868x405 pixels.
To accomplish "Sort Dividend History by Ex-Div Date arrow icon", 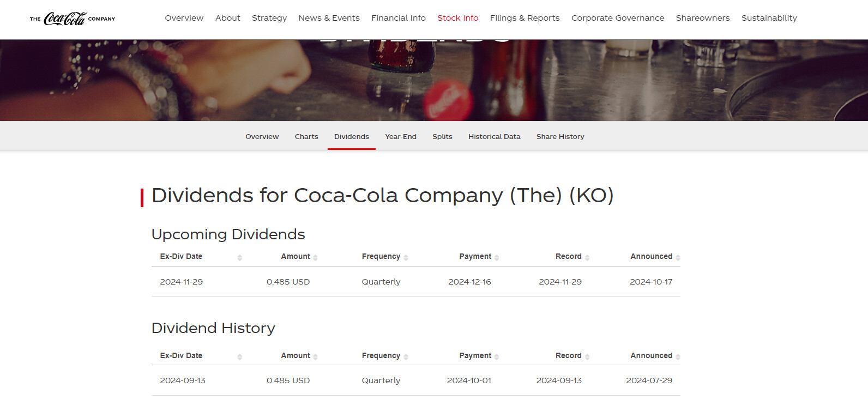I will pos(239,356).
